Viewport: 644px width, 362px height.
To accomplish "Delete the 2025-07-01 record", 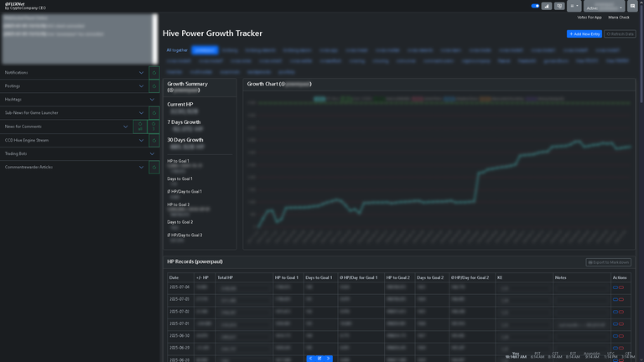I will click(x=621, y=324).
